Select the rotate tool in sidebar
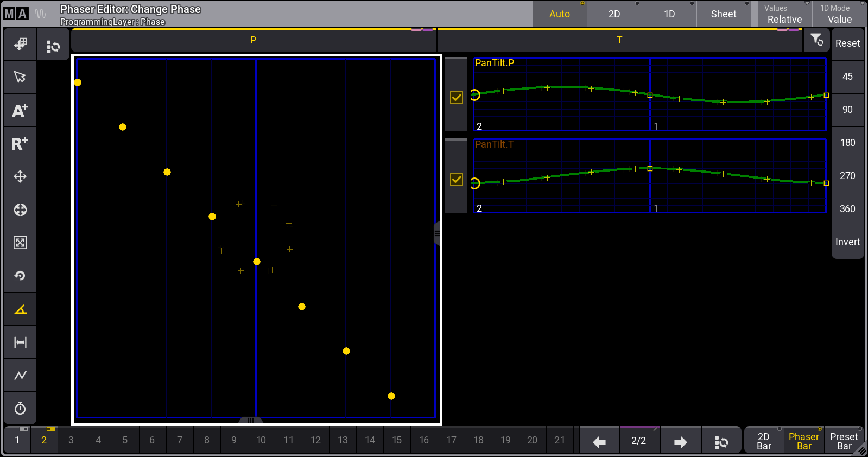The width and height of the screenshot is (868, 457). 20,276
